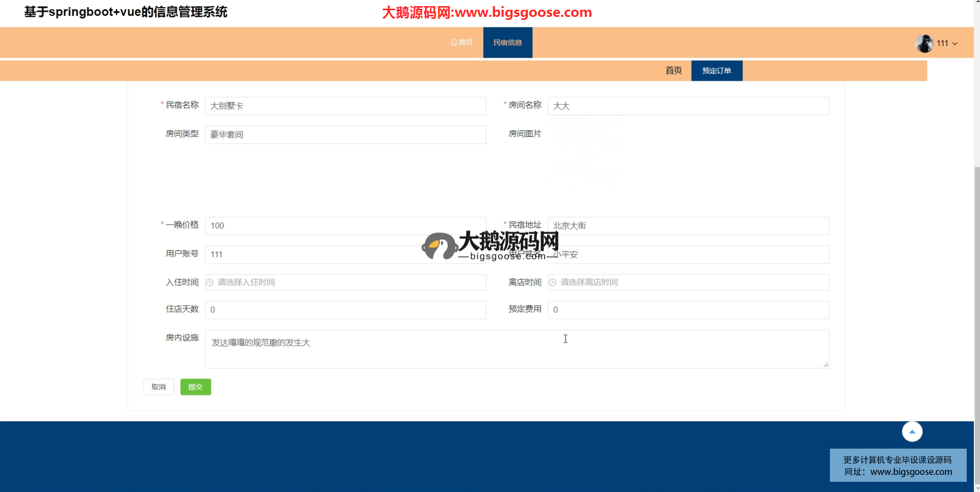Viewport: 980px width, 492px height.
Task: Click the 民宿名称 input field
Action: click(345, 106)
